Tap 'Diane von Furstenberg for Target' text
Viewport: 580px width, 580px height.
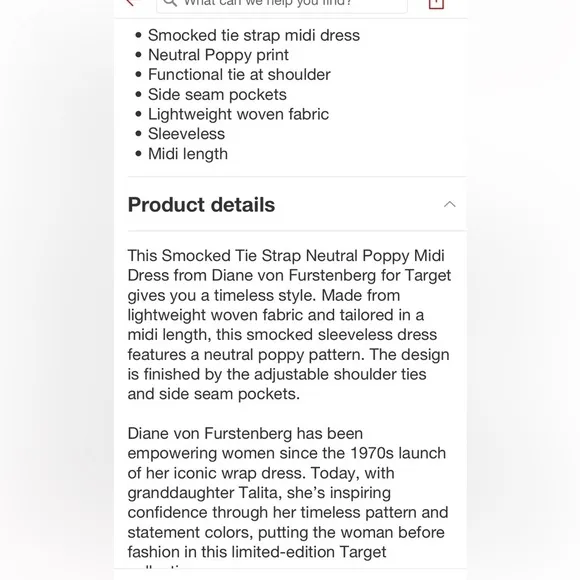coord(331,276)
